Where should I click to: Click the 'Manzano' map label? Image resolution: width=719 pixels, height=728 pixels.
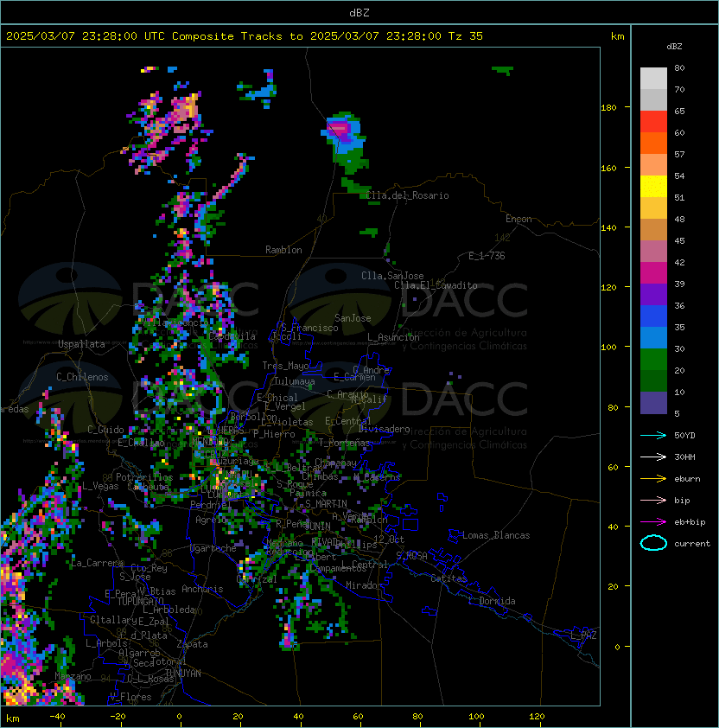click(73, 676)
